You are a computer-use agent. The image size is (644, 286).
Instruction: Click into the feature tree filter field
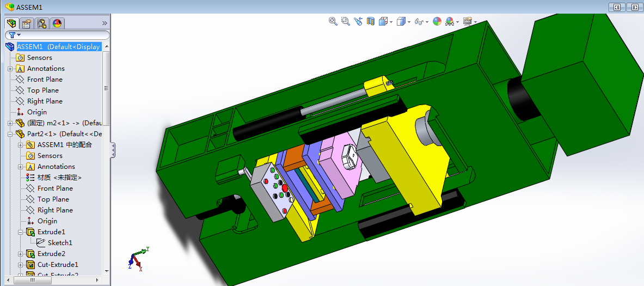coord(57,35)
